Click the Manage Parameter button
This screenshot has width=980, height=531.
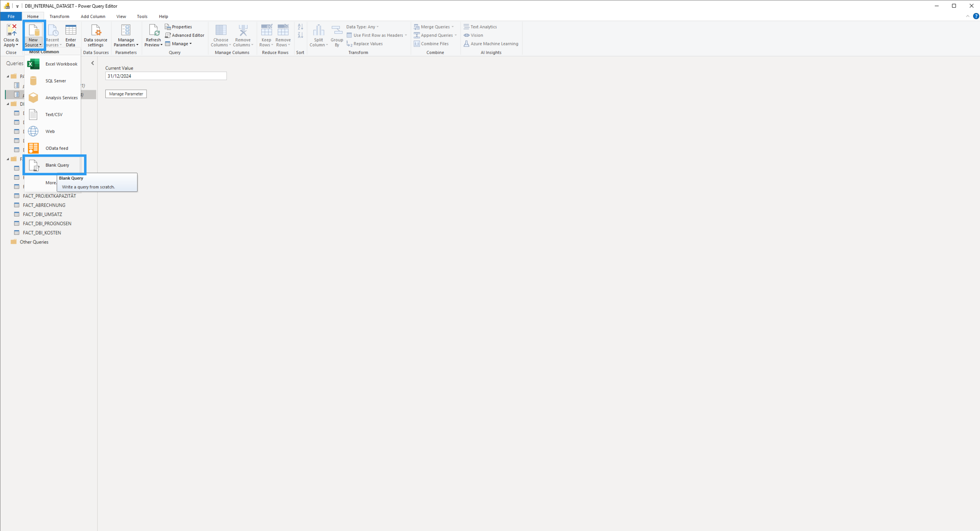click(x=126, y=93)
